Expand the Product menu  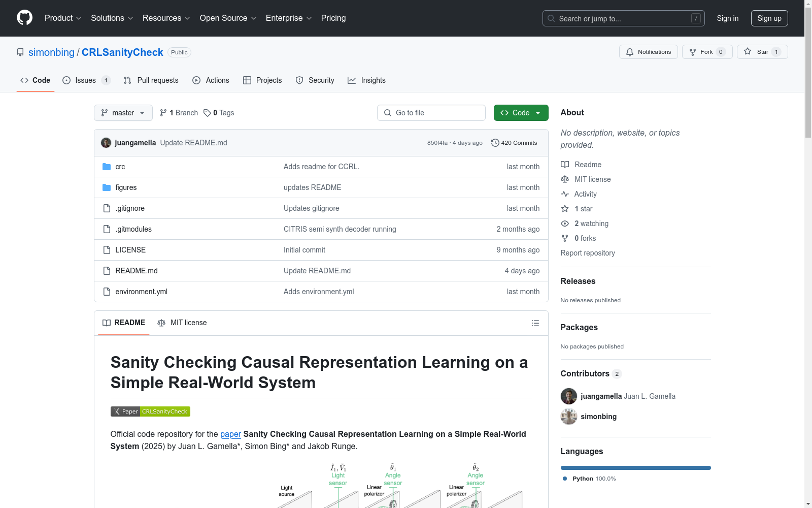(x=63, y=18)
